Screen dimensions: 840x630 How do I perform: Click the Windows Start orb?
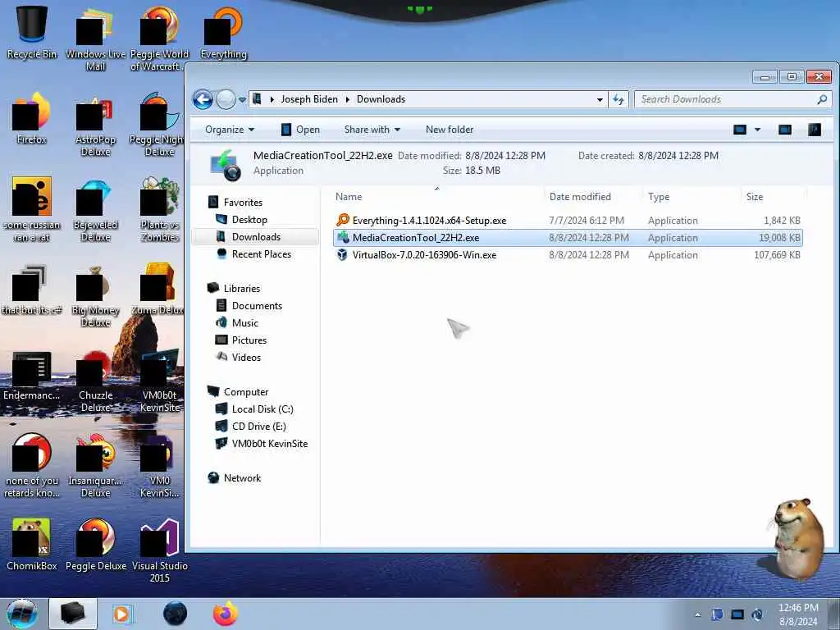pyautogui.click(x=22, y=614)
